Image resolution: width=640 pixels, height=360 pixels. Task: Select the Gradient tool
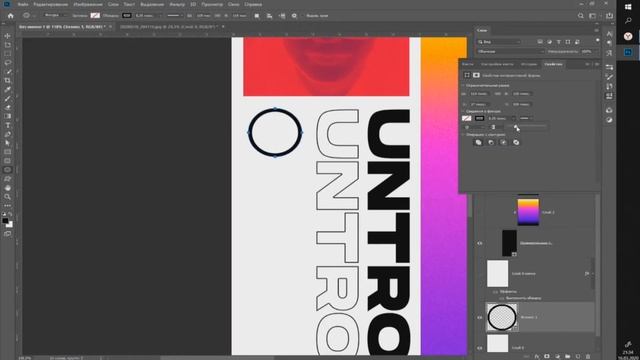7,116
